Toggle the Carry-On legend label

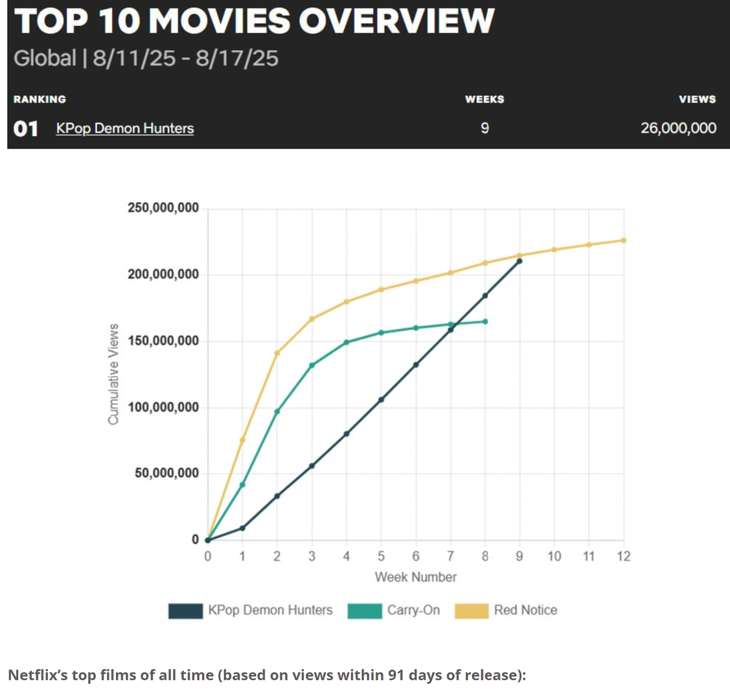click(x=413, y=610)
